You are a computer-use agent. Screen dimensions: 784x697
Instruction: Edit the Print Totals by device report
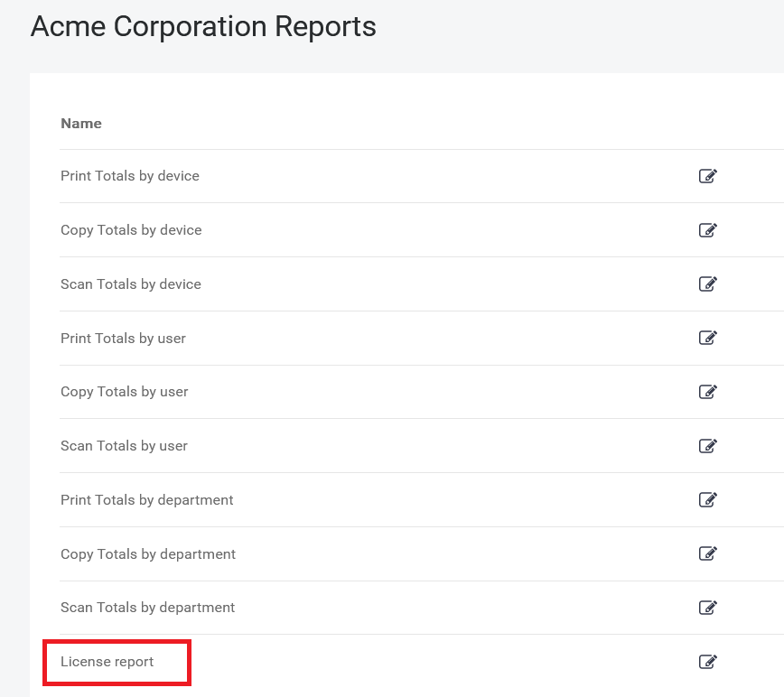(x=708, y=176)
